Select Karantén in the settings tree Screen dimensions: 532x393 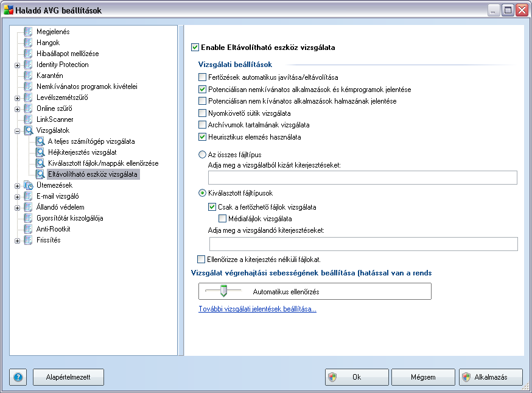(x=49, y=76)
